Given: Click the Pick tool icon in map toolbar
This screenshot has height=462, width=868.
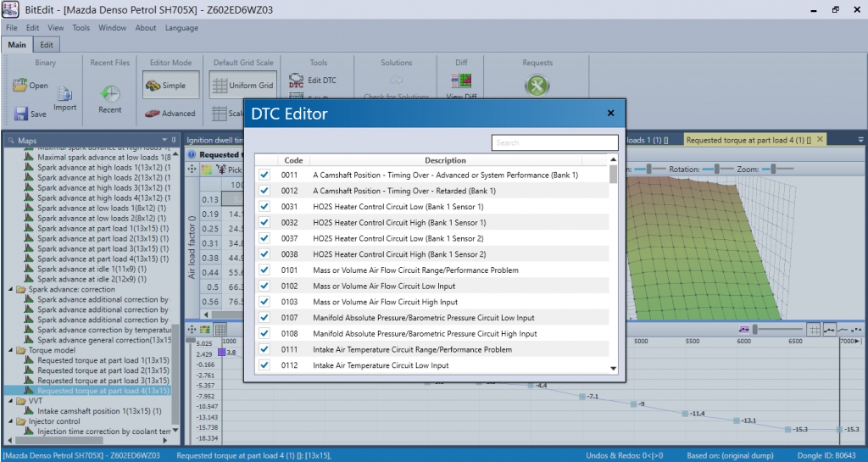Looking at the screenshot, I should 221,170.
